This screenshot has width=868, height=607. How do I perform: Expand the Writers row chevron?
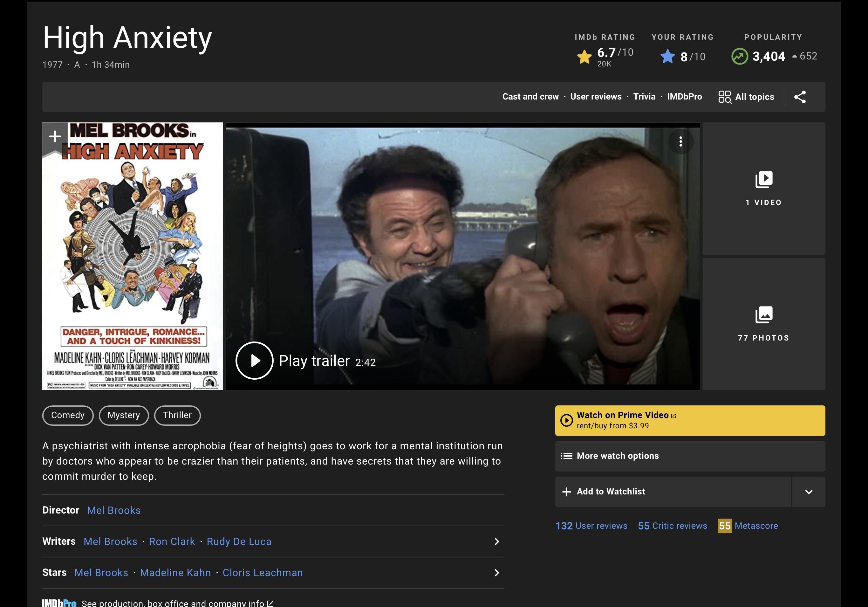(497, 541)
